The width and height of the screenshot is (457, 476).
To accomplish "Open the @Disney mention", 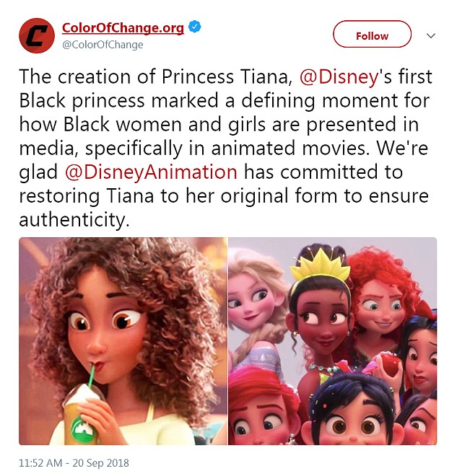I will coord(339,76).
